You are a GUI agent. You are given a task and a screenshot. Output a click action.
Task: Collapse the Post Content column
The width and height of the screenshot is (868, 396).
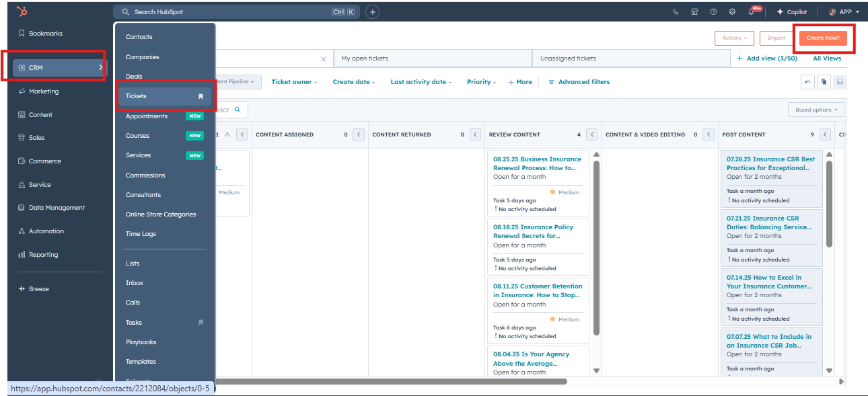pos(825,134)
